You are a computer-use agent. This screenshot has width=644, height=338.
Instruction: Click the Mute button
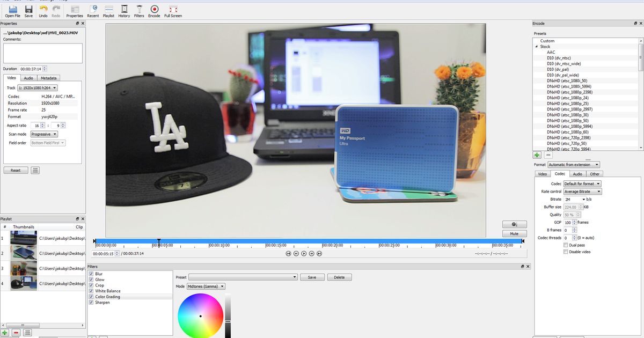click(514, 234)
